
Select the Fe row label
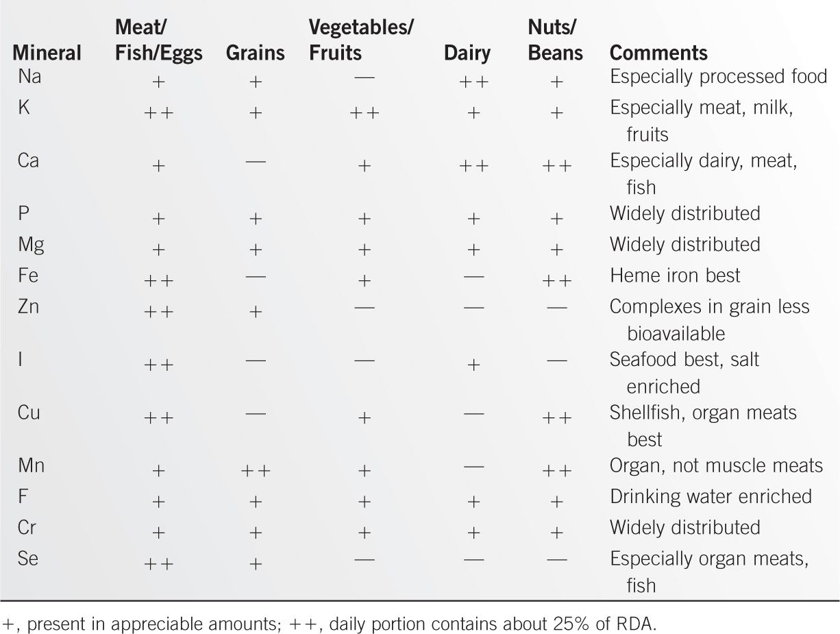[x=29, y=276]
